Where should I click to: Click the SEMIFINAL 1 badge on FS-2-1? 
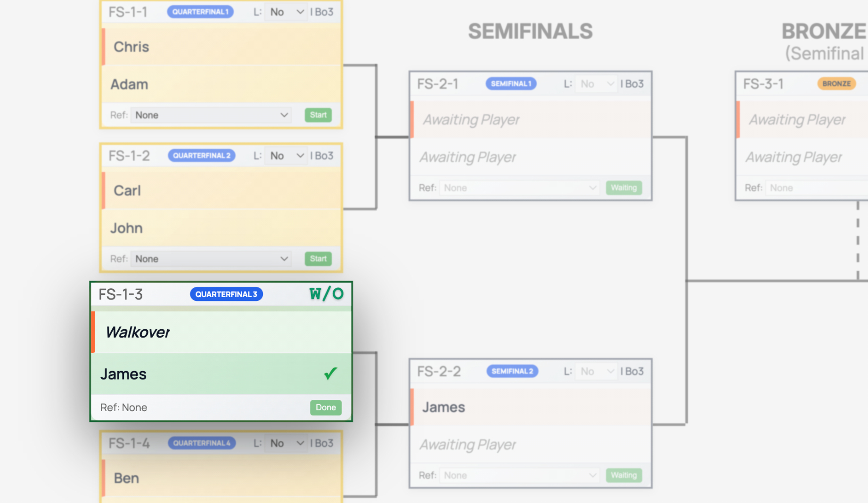click(x=511, y=84)
